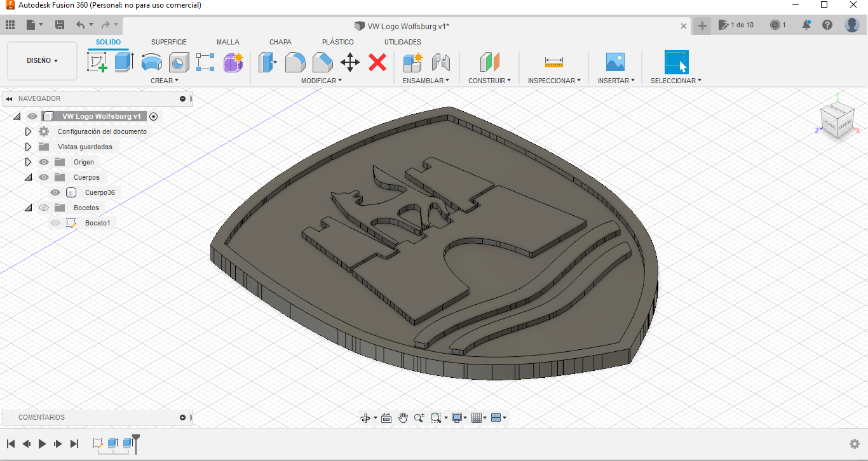Open a new design tab with plus
868x461 pixels.
702,25
